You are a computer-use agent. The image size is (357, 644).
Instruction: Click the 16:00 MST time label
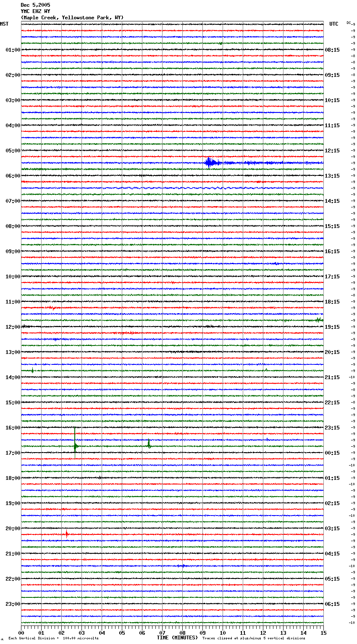[13, 428]
